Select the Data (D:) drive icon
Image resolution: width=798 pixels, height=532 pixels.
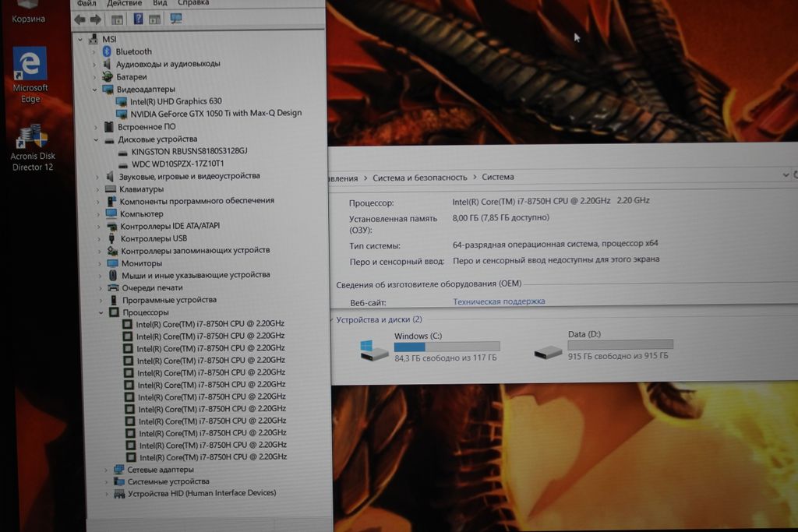click(548, 351)
